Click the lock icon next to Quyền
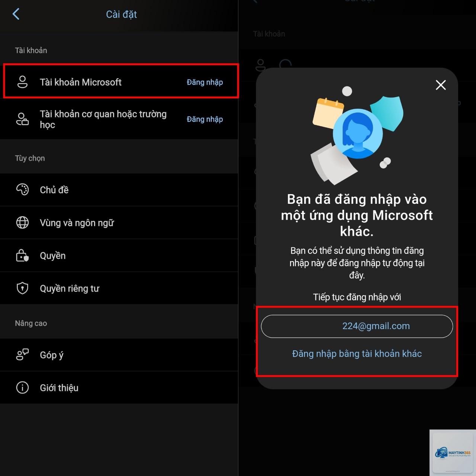476x476 pixels. (x=22, y=255)
